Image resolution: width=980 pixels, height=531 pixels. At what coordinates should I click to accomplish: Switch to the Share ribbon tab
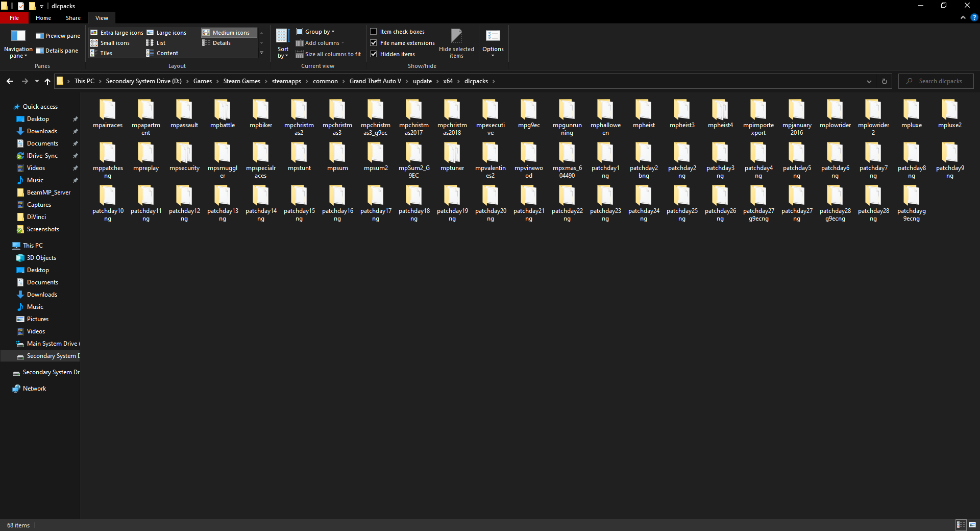(x=73, y=18)
